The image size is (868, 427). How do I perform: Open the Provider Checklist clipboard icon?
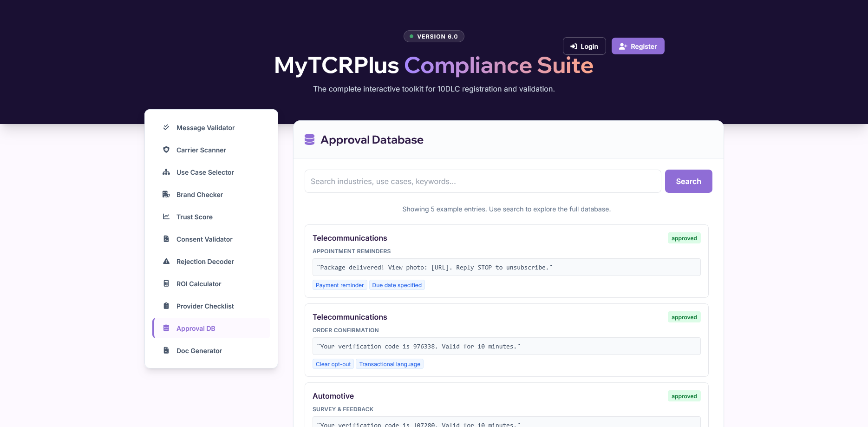(166, 306)
